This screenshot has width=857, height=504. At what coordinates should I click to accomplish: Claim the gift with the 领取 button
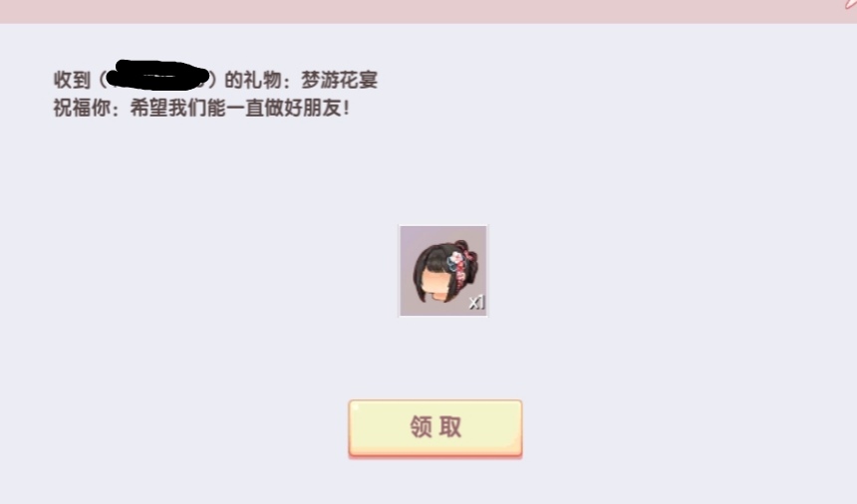435,428
